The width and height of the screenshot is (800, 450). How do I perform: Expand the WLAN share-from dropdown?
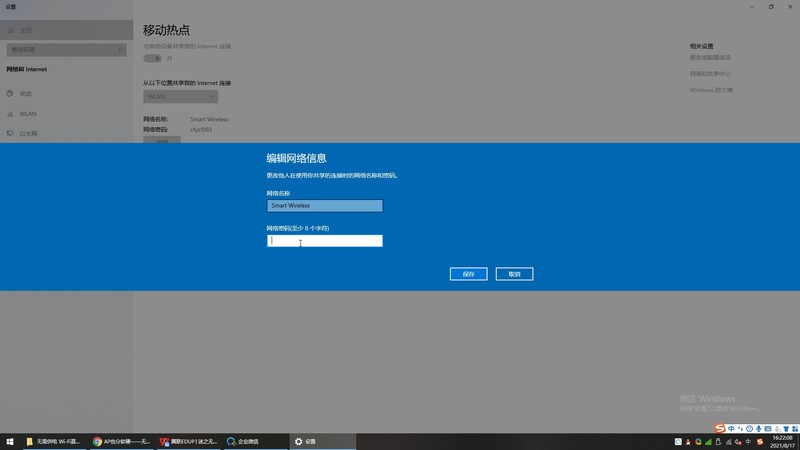point(181,96)
